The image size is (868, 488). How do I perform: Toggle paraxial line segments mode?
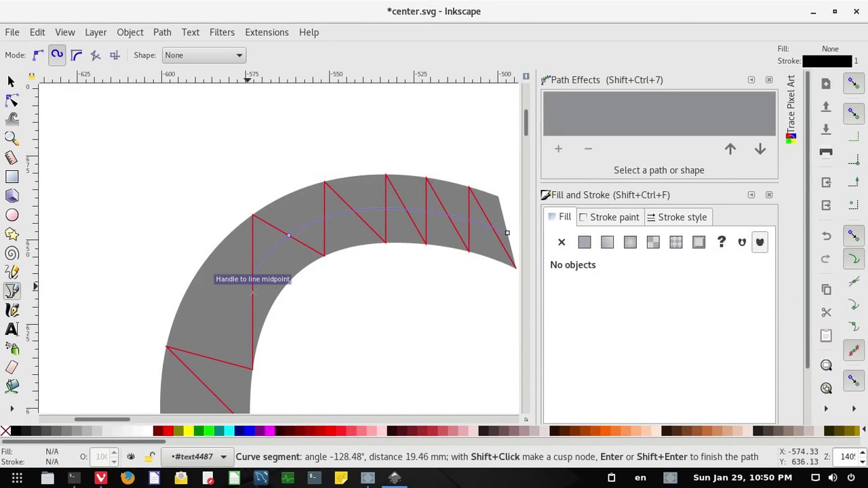[115, 55]
